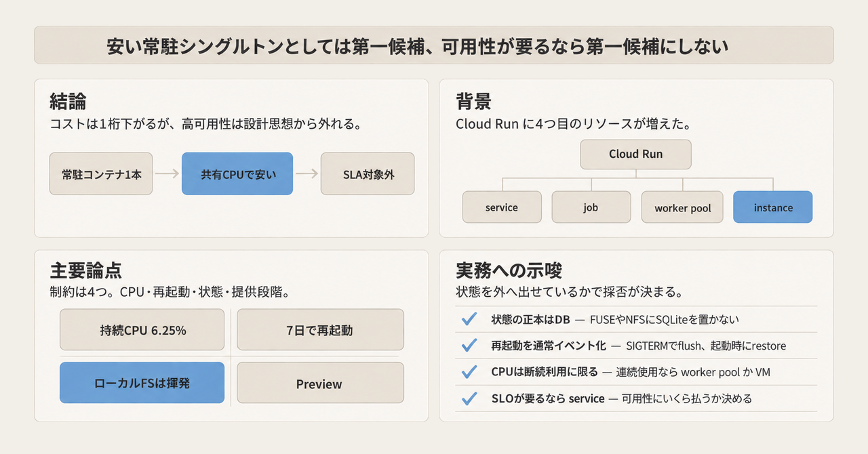The image size is (868, 454).
Task: Click the text 状態を外へ出せているかで採否が決まる。
Action: pyautogui.click(x=569, y=293)
